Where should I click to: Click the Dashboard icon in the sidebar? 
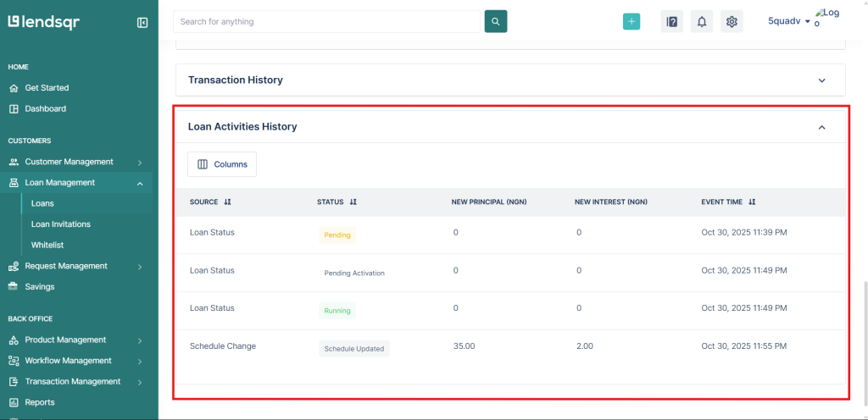click(14, 109)
